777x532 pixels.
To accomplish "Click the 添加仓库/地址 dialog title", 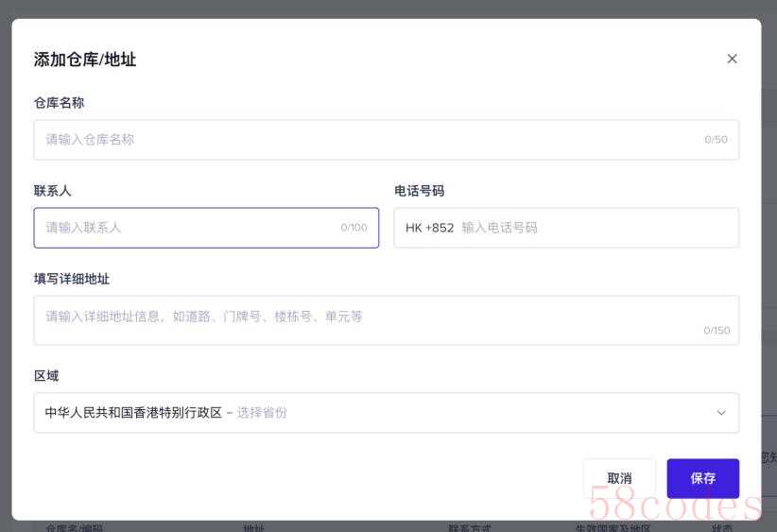I will coord(85,60).
